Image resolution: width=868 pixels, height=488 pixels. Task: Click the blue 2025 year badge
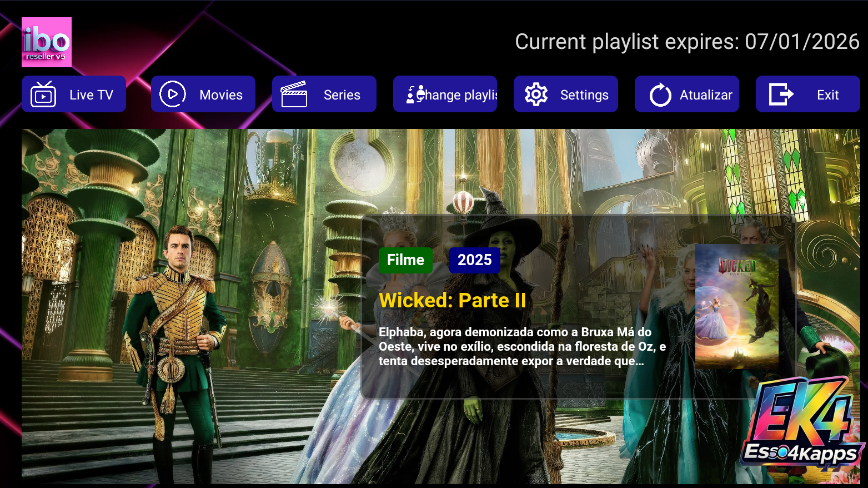pos(474,260)
